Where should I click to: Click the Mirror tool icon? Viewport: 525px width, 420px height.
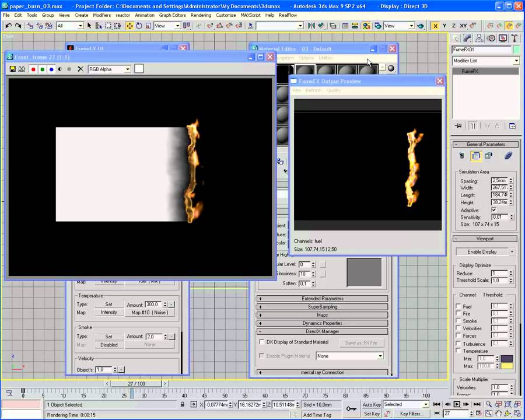[x=311, y=26]
